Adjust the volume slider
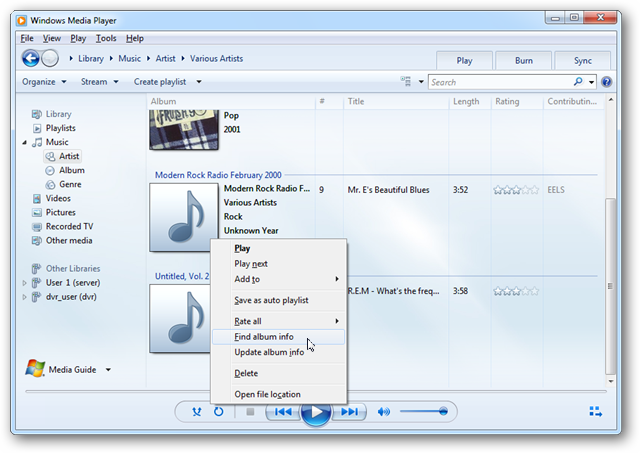640x453 pixels. coord(424,411)
